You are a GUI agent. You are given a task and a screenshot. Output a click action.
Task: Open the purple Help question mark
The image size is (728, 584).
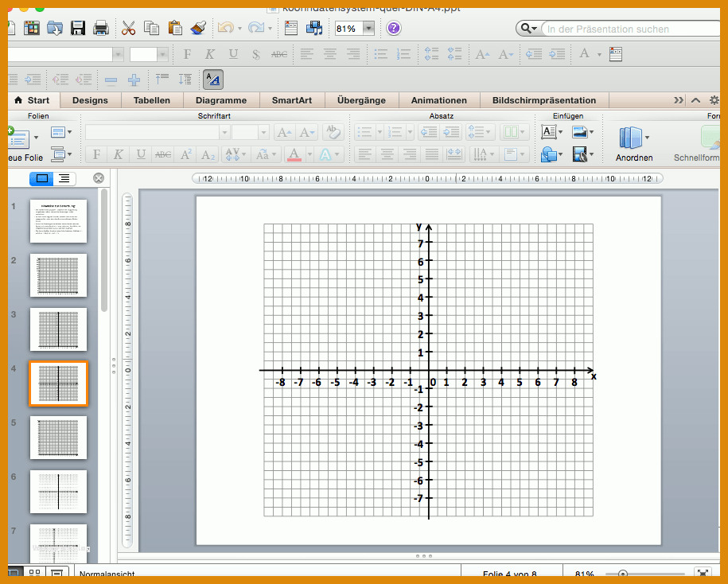click(393, 29)
